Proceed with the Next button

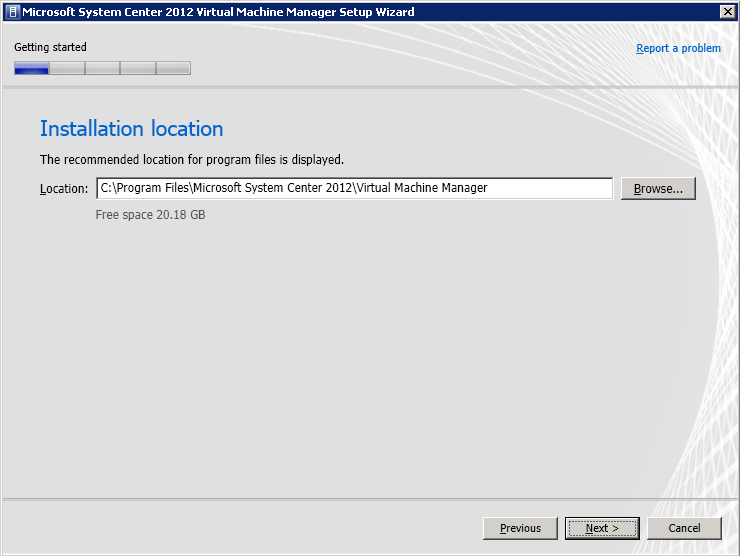point(602,528)
